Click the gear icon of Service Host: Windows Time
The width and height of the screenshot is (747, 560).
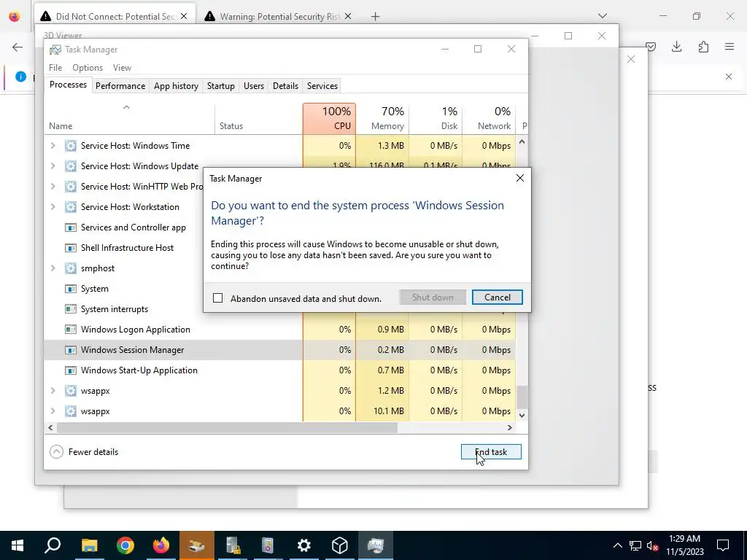pyautogui.click(x=71, y=146)
